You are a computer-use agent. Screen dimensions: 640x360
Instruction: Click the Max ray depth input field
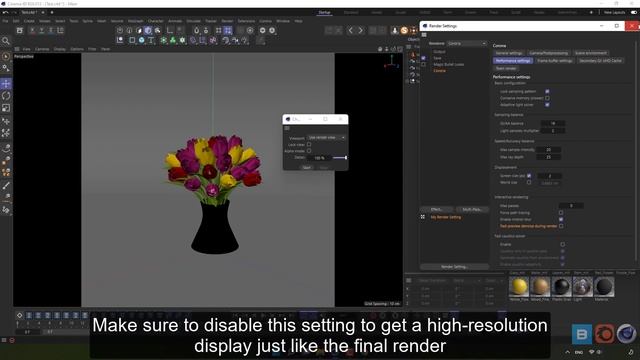point(549,157)
